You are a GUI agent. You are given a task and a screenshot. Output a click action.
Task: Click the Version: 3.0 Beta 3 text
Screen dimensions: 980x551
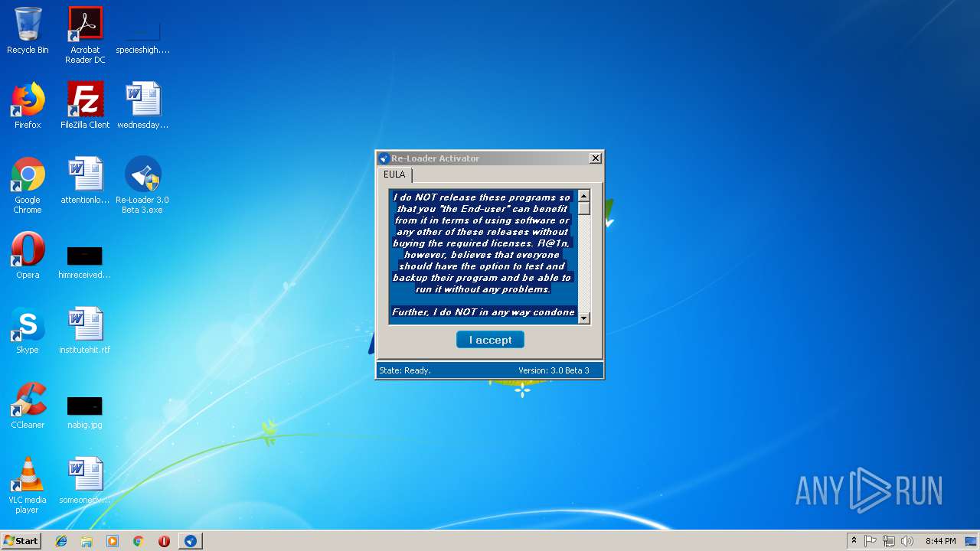click(554, 370)
